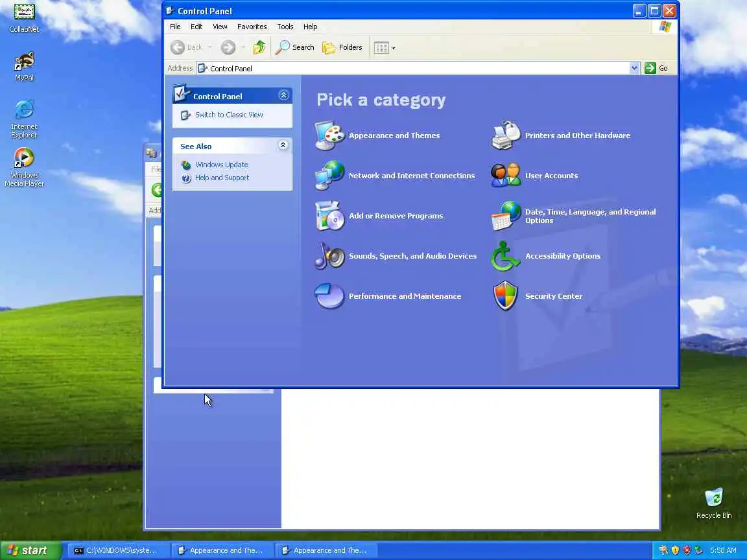Open Accessibility Options text link
This screenshot has width=747, height=560.
pos(563,256)
